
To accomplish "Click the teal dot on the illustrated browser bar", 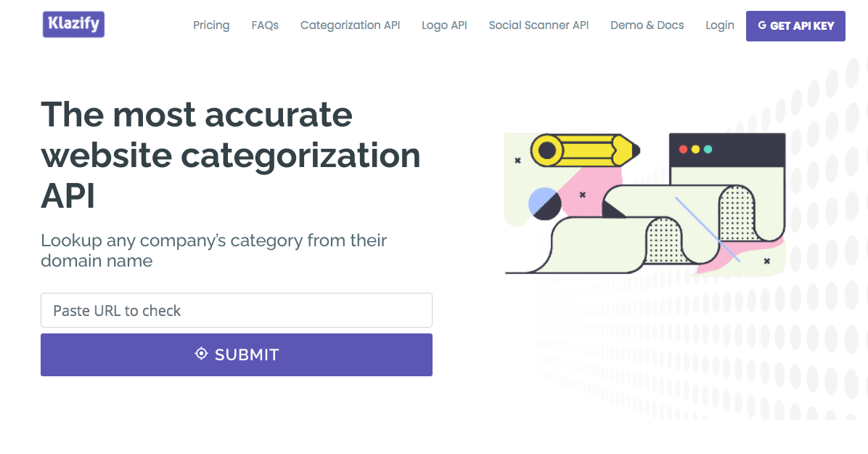I will point(708,149).
